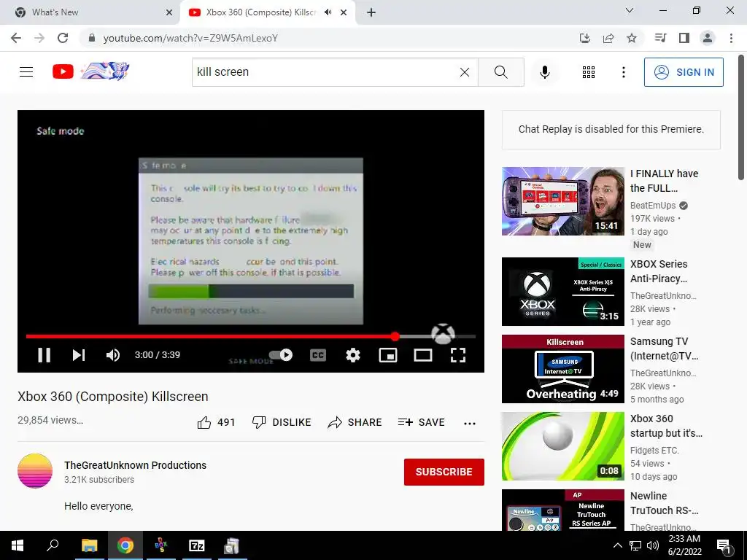This screenshot has height=560, width=747.
Task: Open I FINALLY have the FULL video title
Action: [664, 181]
